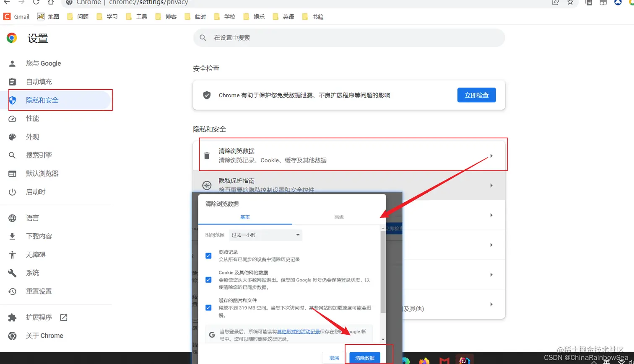
Task: Expand the 清除浏览数据 row chevron
Action: pyautogui.click(x=491, y=155)
